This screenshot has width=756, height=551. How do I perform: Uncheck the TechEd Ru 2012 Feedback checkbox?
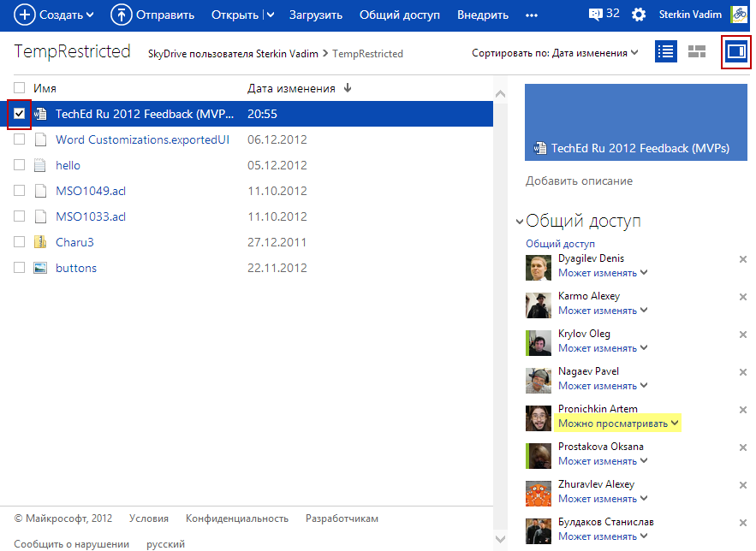(x=20, y=114)
